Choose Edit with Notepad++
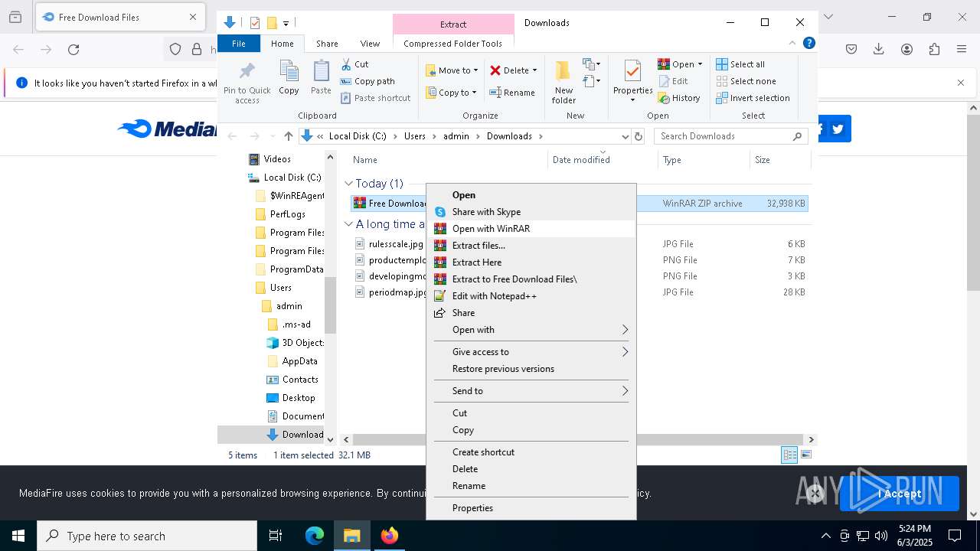Viewport: 980px width, 551px height. 531,296
